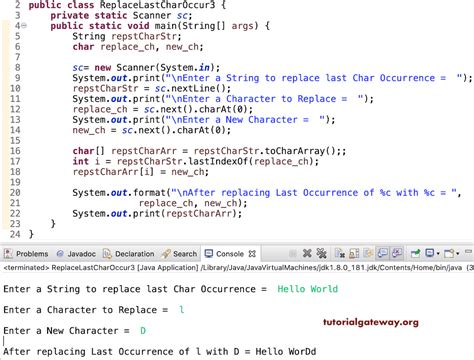Viewport: 474px width, 360px height.
Task: Click the disabled Terminate square button
Action: click(293, 254)
